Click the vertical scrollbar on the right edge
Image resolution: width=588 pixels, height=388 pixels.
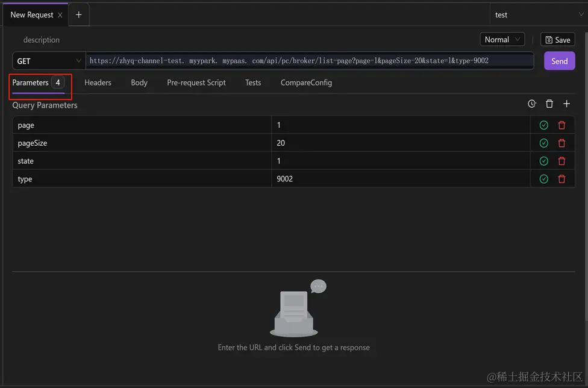pyautogui.click(x=586, y=176)
